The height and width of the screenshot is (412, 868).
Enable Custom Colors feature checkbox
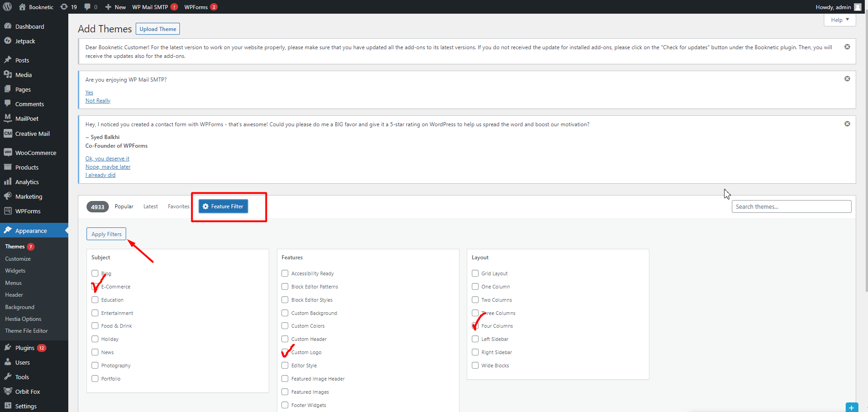tap(285, 326)
